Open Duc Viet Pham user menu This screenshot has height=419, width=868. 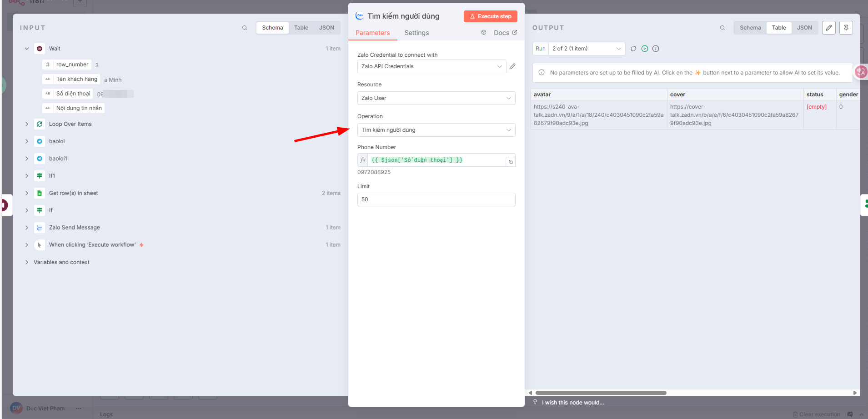pyautogui.click(x=79, y=408)
